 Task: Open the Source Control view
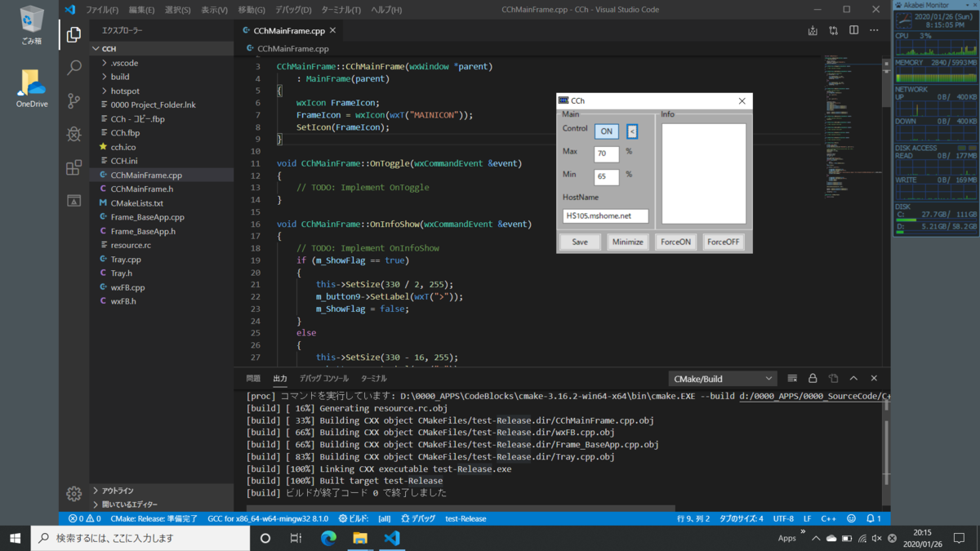click(73, 100)
